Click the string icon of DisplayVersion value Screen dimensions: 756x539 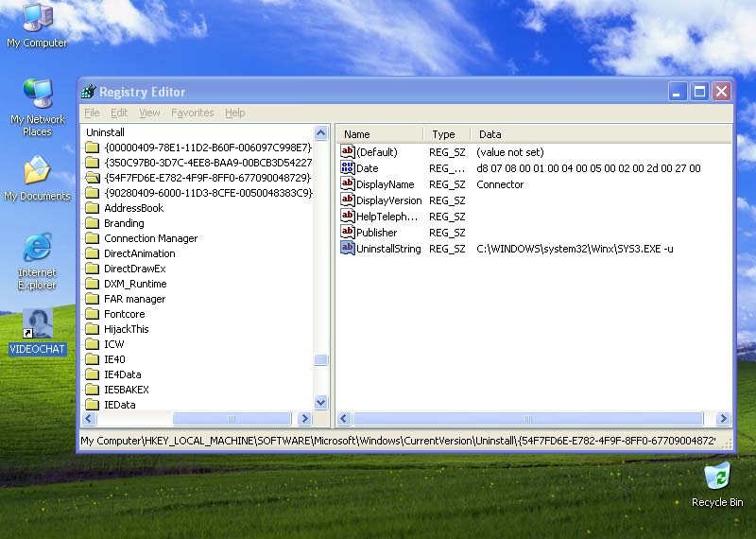pyautogui.click(x=347, y=200)
